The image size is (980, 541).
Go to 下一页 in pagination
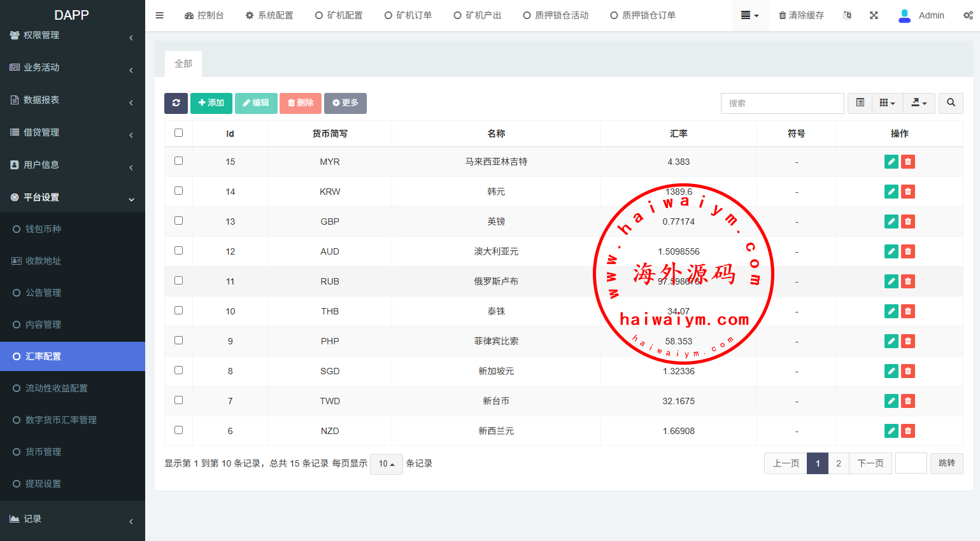(x=870, y=463)
